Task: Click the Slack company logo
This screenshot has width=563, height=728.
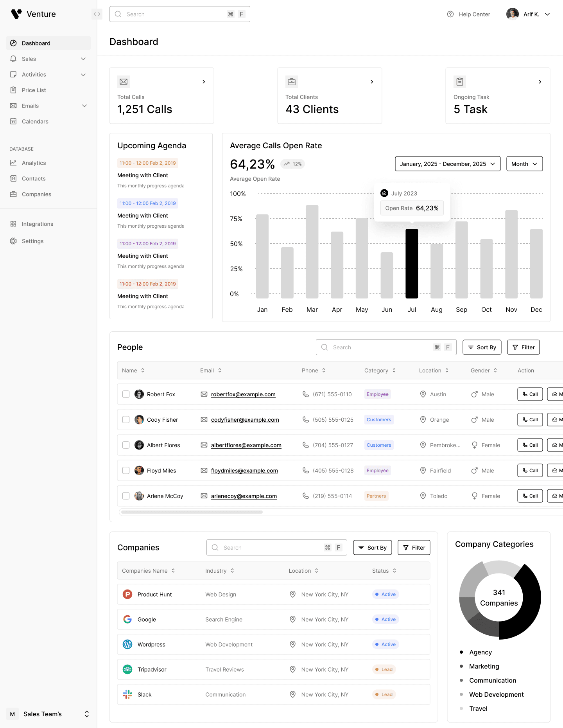Action: [x=127, y=694]
